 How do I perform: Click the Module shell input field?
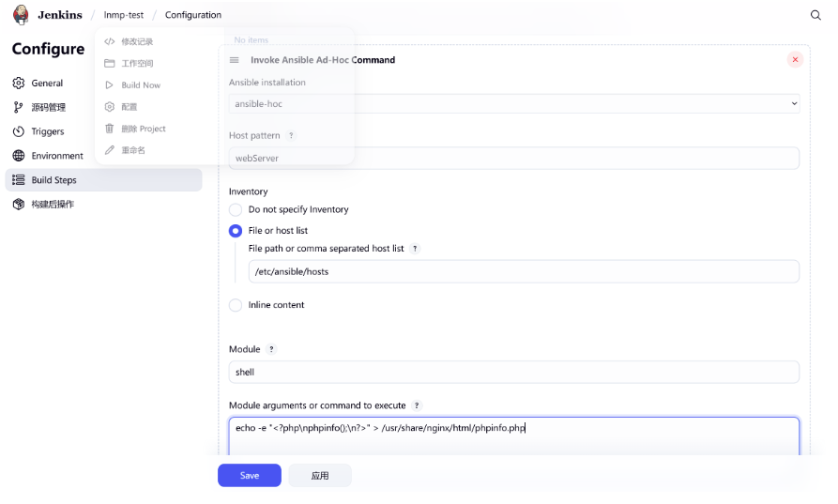[x=514, y=372]
